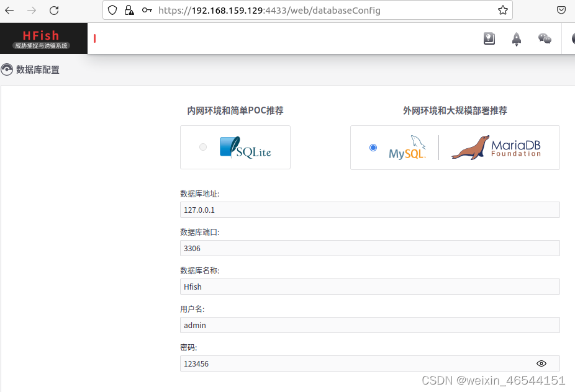
Task: Select the SQLite database radio button
Action: pyautogui.click(x=203, y=147)
